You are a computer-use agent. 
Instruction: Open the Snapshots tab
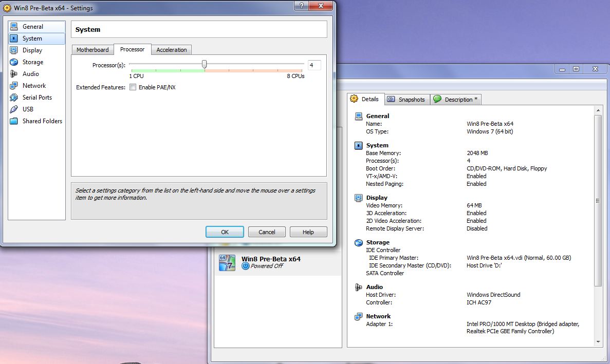click(x=406, y=100)
